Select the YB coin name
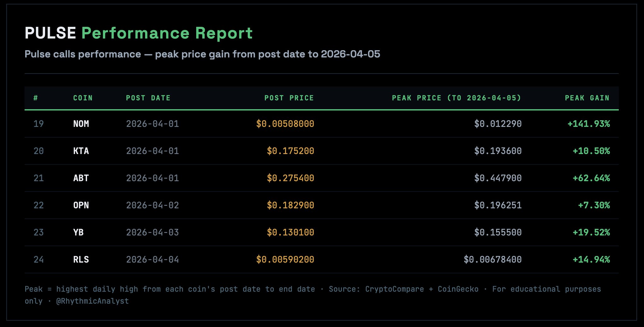 (79, 232)
